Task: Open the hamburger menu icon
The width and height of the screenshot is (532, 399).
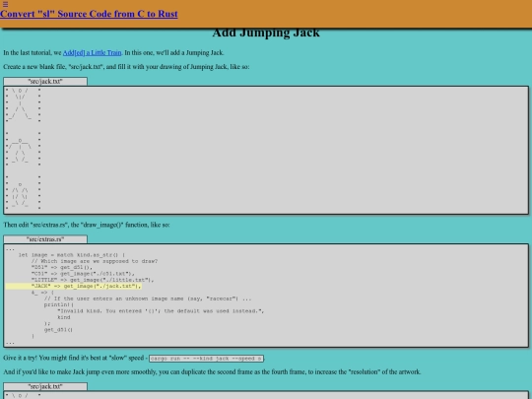Action: point(5,4)
